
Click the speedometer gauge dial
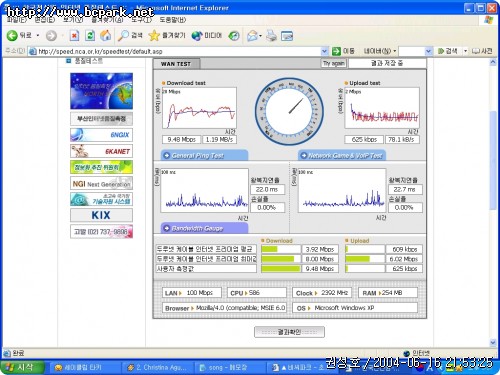289,112
